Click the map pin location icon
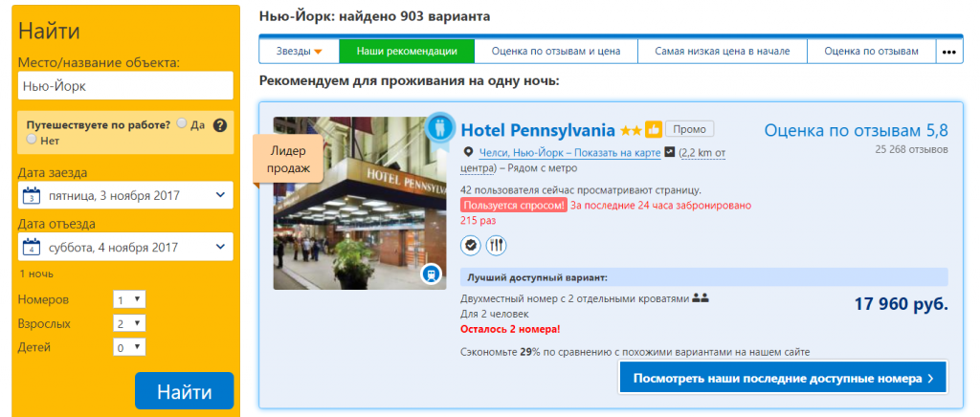 pyautogui.click(x=468, y=152)
